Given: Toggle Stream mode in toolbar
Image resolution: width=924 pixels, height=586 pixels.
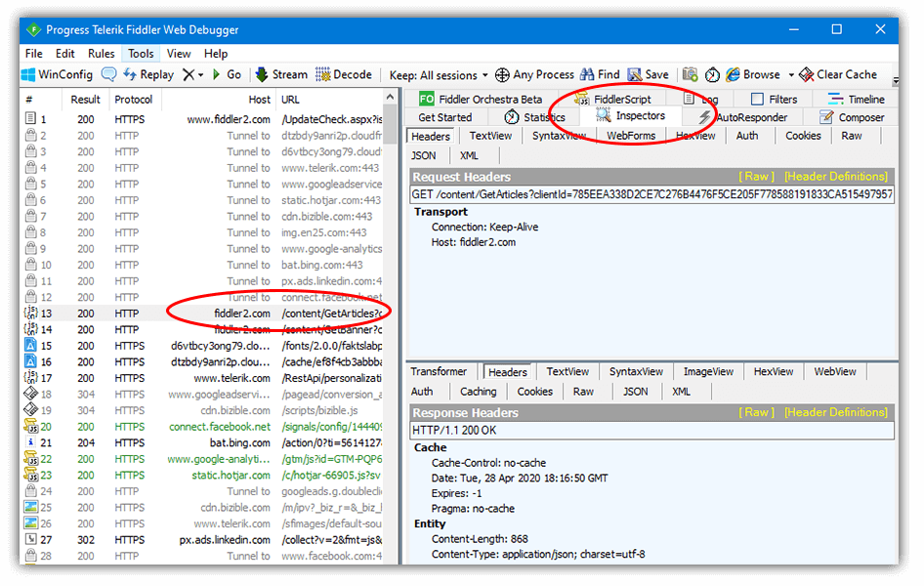Looking at the screenshot, I should point(281,75).
